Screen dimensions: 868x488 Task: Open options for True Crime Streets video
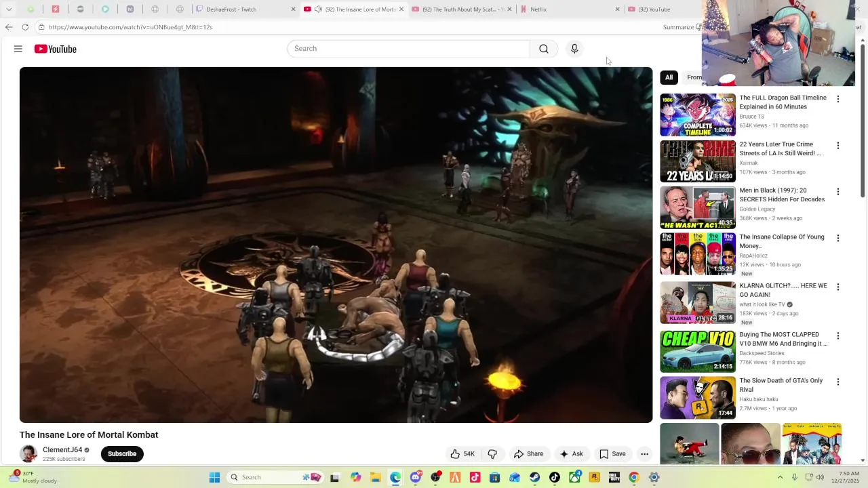(x=838, y=146)
